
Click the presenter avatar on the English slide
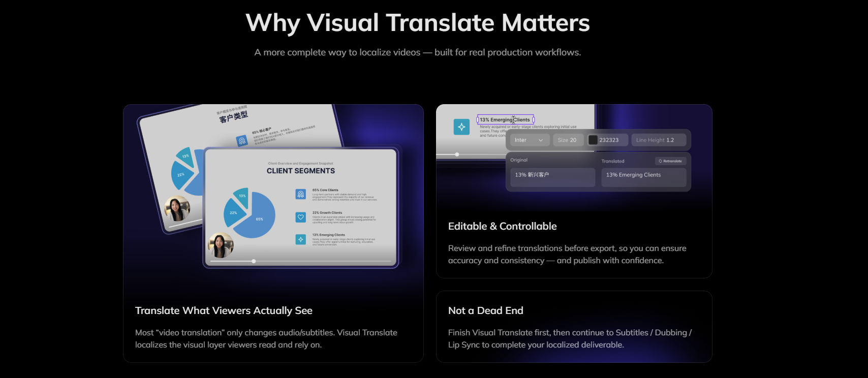pos(221,245)
